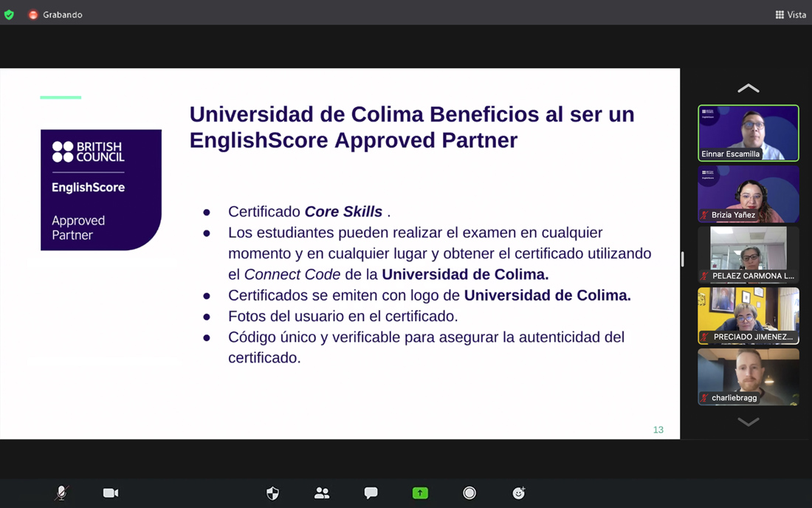Viewport: 812px width, 508px height.
Task: Click the "Certificados se emiten con logo" bullet
Action: pos(430,295)
